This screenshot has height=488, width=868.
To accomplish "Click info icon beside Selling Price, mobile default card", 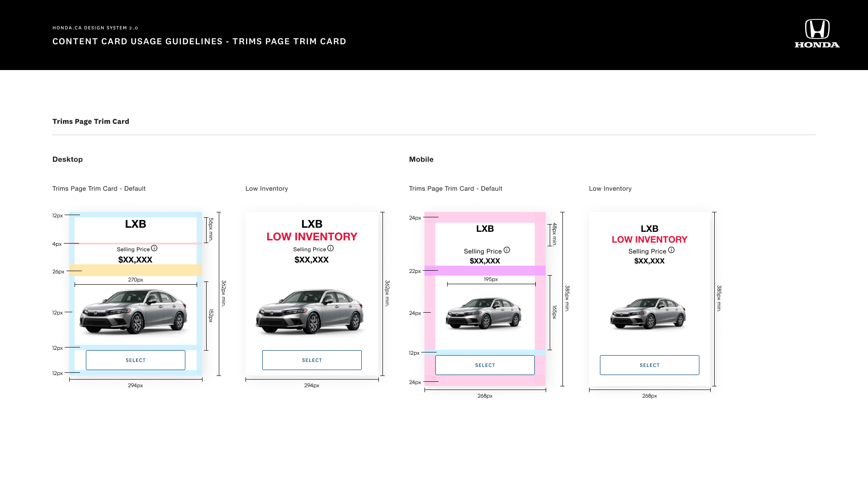I will (x=507, y=250).
